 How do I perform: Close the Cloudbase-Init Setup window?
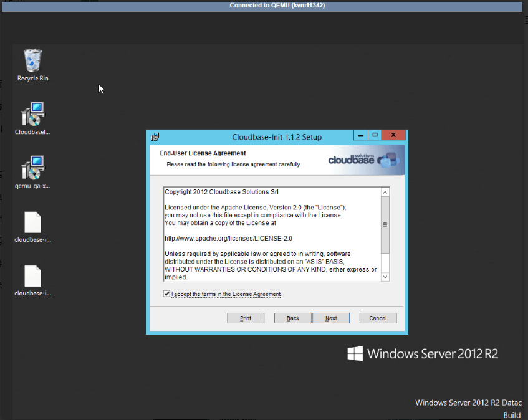pos(393,135)
